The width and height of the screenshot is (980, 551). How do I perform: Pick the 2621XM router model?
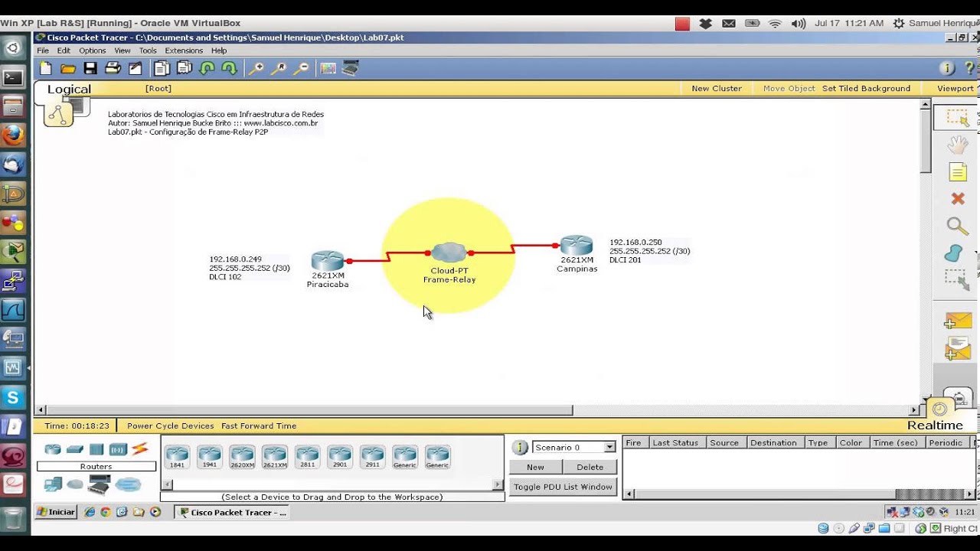click(275, 457)
